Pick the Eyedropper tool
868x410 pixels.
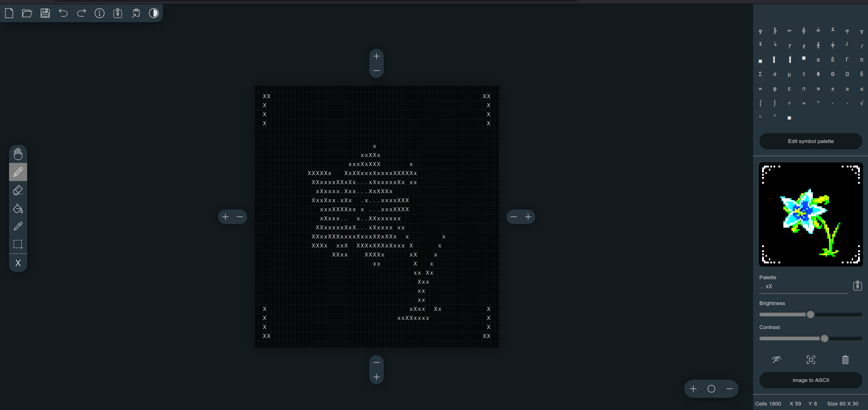18,226
